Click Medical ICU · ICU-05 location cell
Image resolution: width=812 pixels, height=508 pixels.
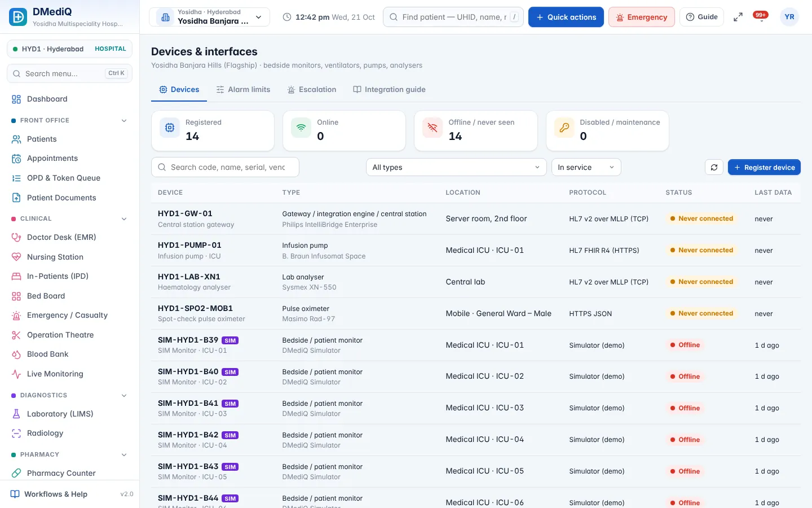point(485,471)
